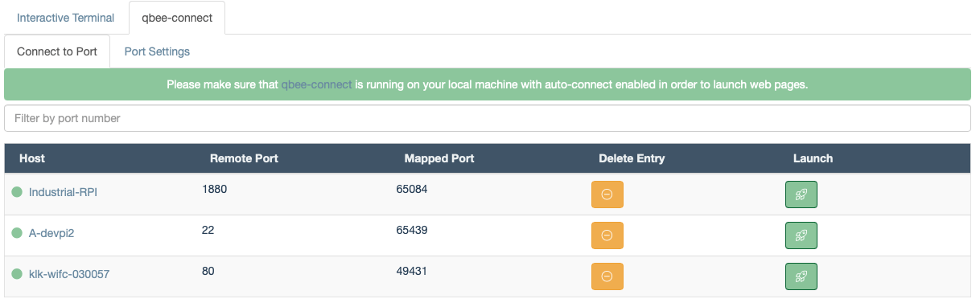
Task: Click the Host column header
Action: [x=32, y=158]
